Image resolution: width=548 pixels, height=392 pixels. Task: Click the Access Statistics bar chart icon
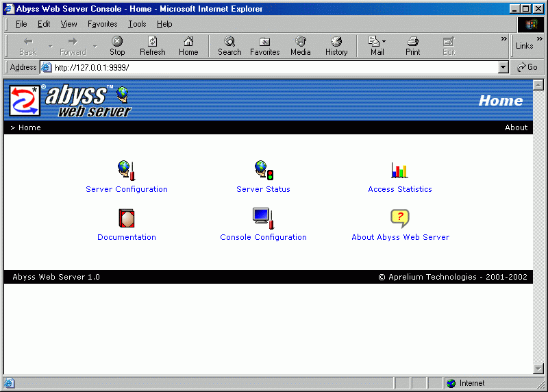399,170
